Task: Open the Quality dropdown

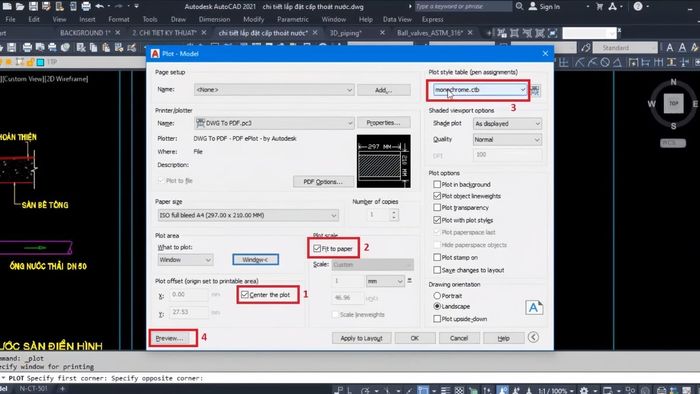Action: (x=507, y=140)
